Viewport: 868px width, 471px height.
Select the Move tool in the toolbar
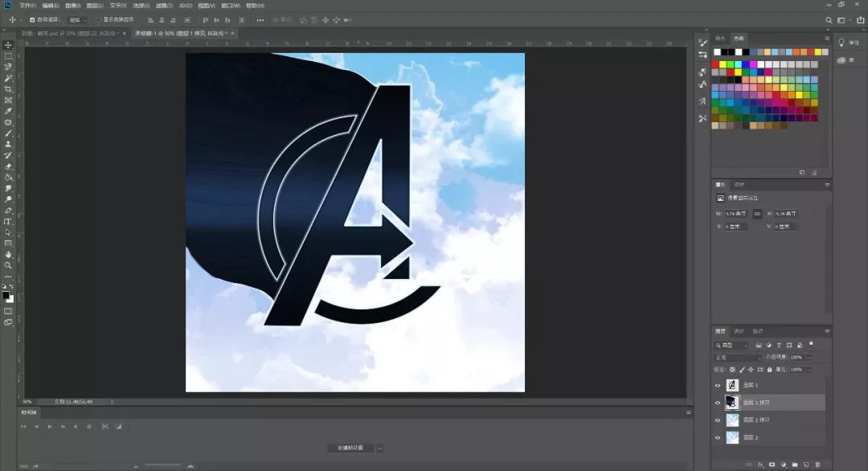coord(8,45)
